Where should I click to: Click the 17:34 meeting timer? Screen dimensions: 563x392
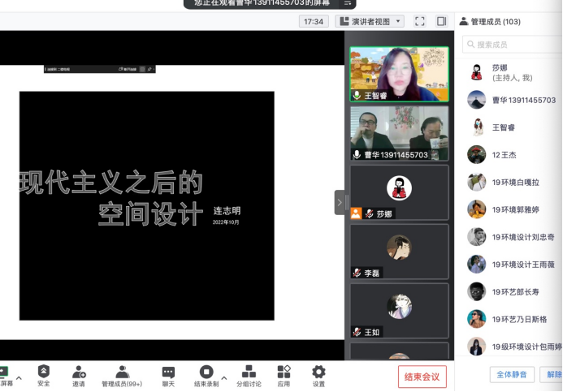pos(314,22)
